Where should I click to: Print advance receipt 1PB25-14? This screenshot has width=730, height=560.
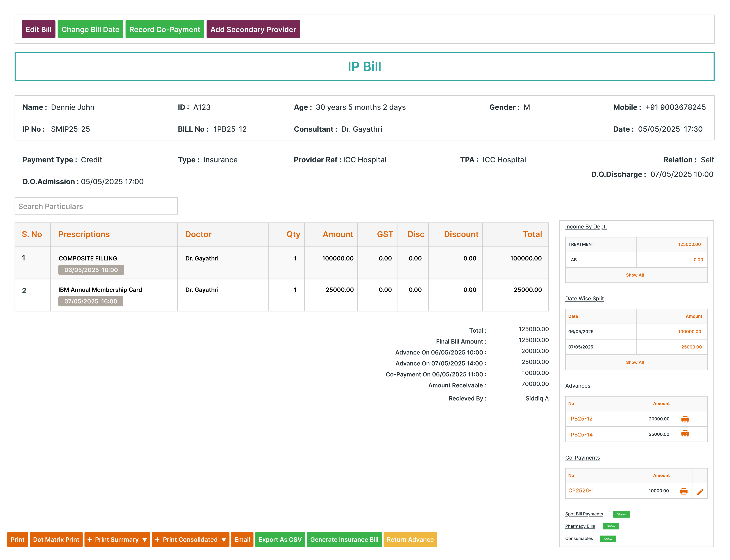pos(685,434)
